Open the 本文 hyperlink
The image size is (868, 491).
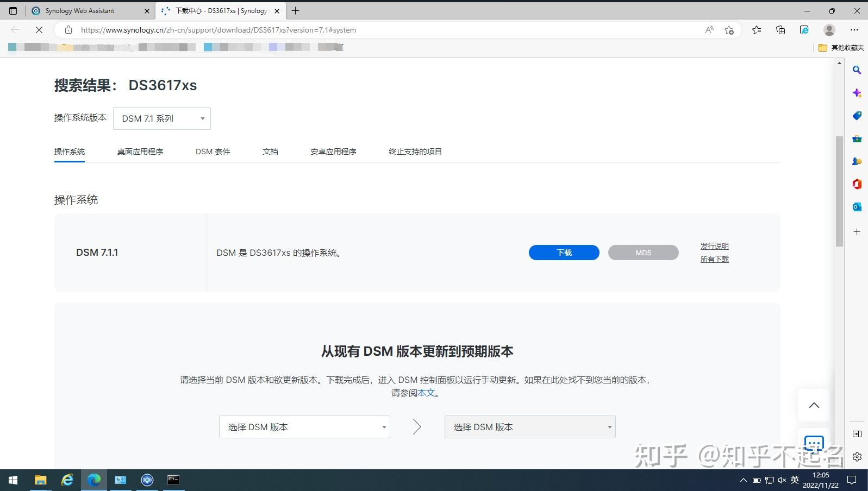coord(426,393)
